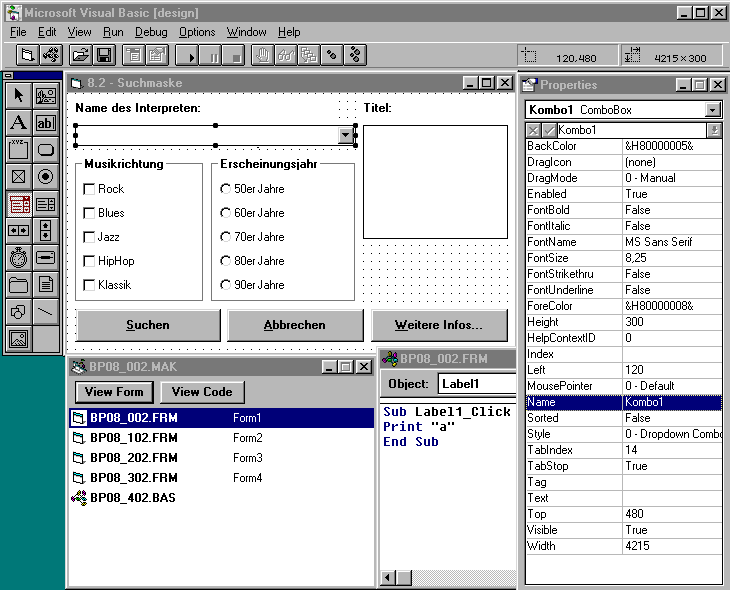730x590 pixels.
Task: Click the Open Project folder toolbar icon
Action: pos(80,55)
